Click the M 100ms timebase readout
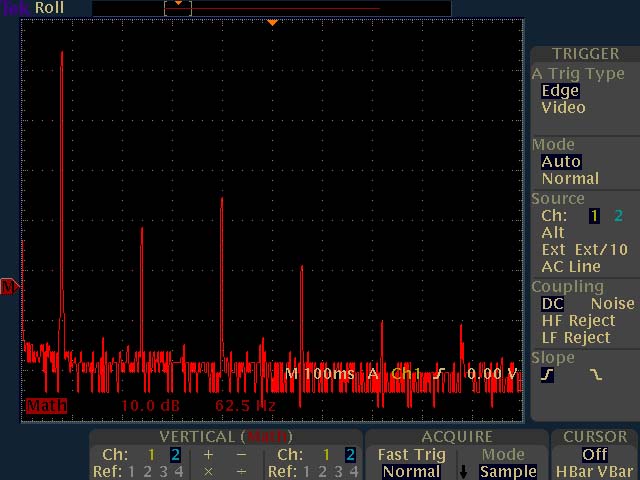The image size is (640, 480). pyautogui.click(x=320, y=373)
